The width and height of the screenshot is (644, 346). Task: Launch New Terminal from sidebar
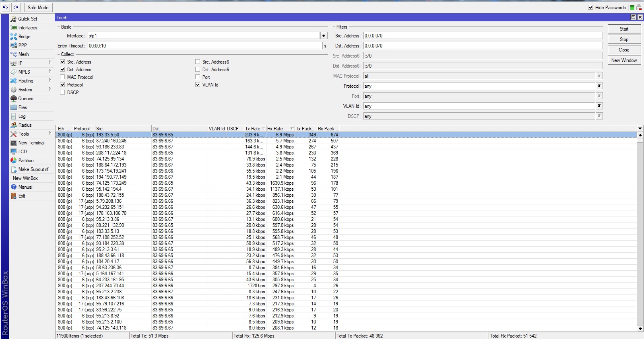click(31, 143)
